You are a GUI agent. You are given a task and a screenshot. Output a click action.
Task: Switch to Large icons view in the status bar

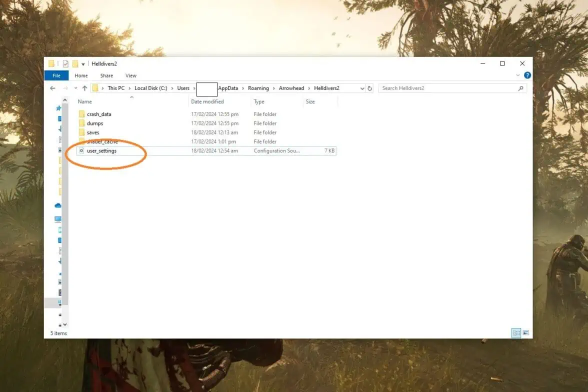pos(526,332)
